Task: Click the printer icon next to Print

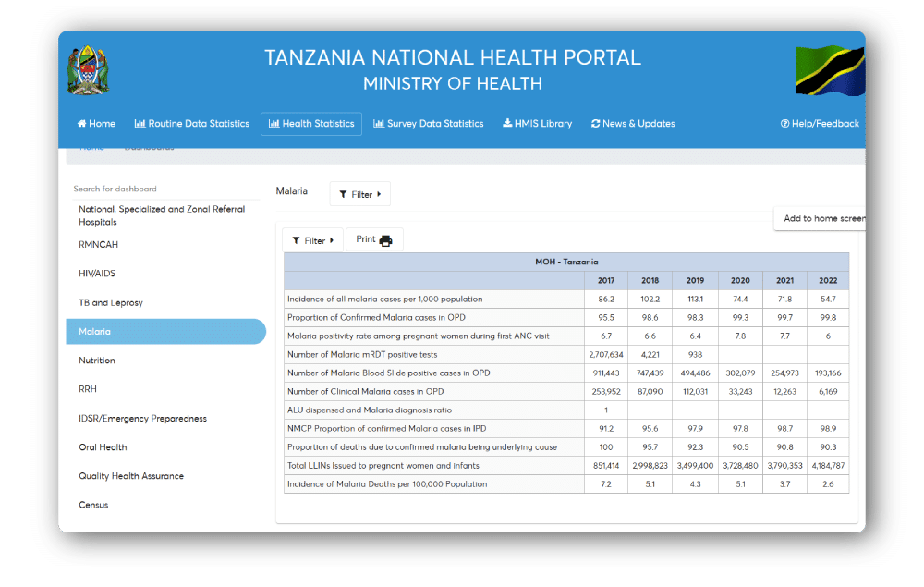Action: [386, 239]
